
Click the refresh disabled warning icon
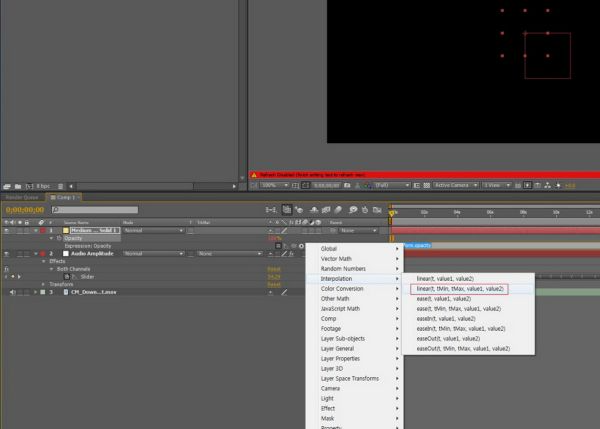tap(253, 175)
